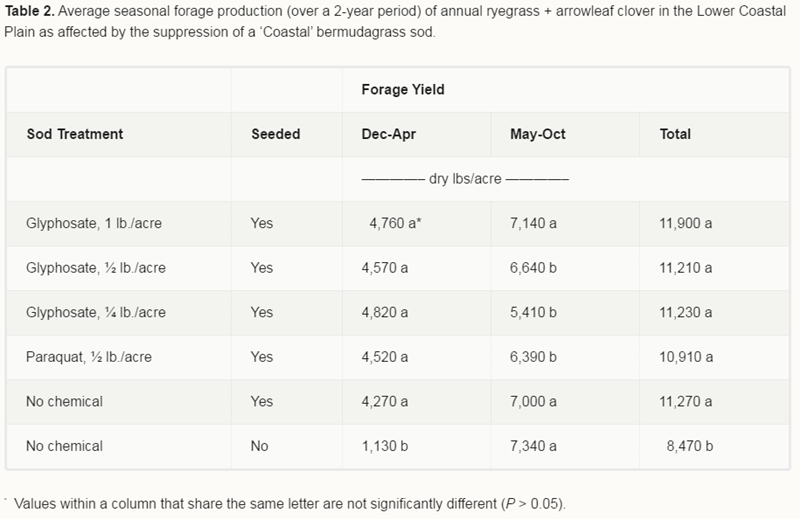Image resolution: width=800 pixels, height=519 pixels.
Task: Click the Glyphosate, ½ lb./acre cell
Action: tap(96, 268)
